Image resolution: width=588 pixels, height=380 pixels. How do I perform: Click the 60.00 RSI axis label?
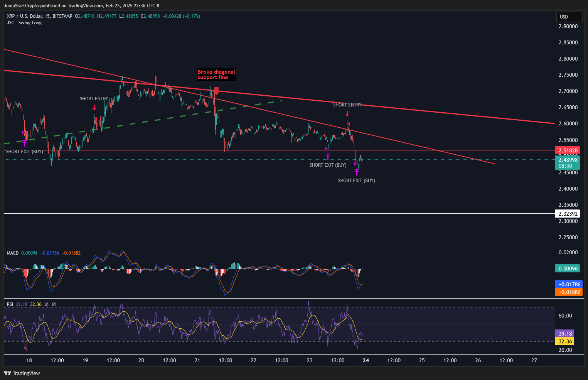[x=565, y=316]
